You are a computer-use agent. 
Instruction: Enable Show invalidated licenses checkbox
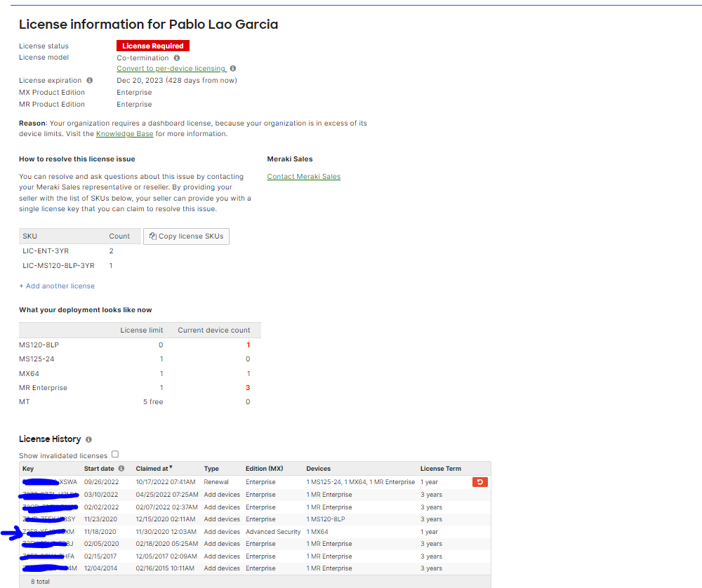(x=115, y=455)
